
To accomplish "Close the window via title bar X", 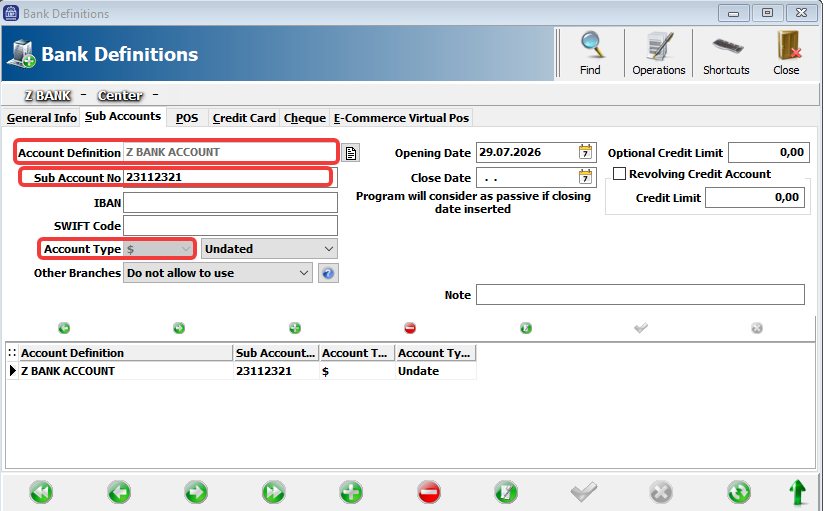I will tap(801, 13).
